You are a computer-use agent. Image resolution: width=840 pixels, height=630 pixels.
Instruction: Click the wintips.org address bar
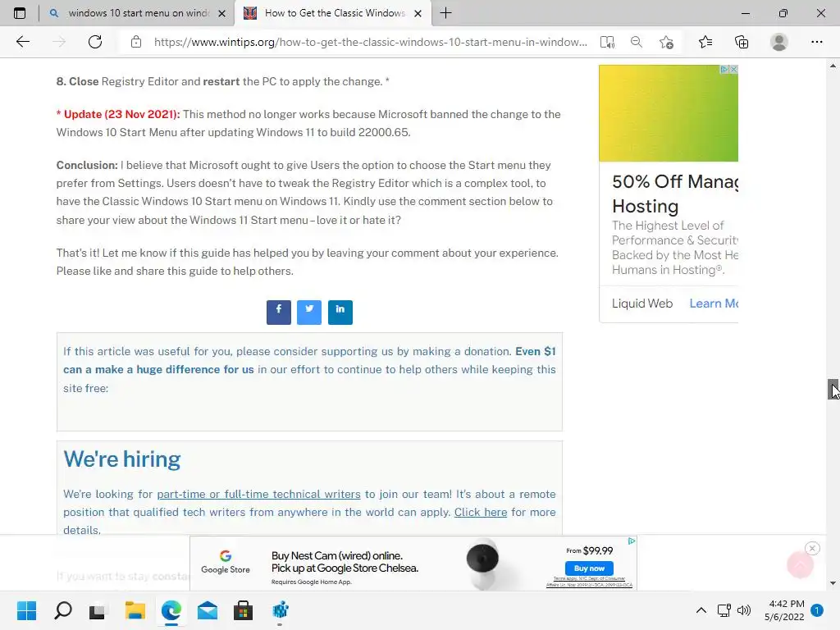[370, 42]
